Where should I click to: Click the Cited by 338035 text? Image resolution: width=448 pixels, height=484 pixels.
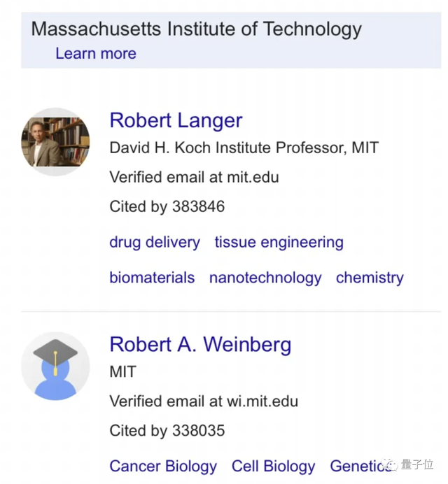pos(167,430)
